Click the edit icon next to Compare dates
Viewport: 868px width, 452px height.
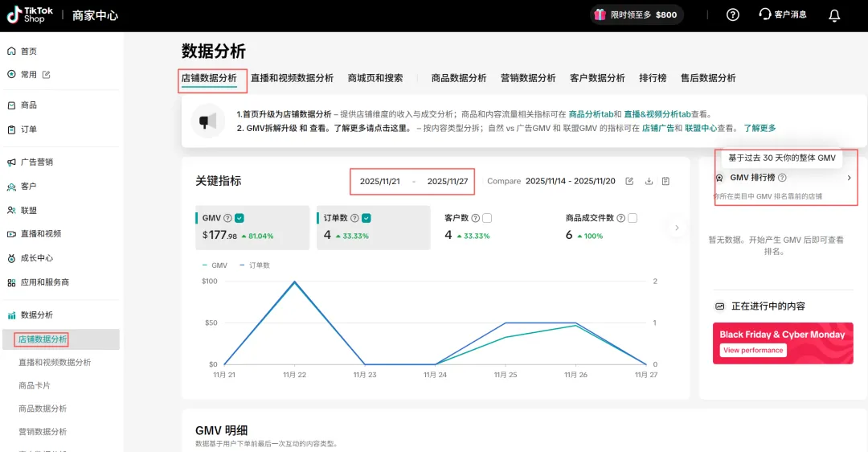(629, 181)
